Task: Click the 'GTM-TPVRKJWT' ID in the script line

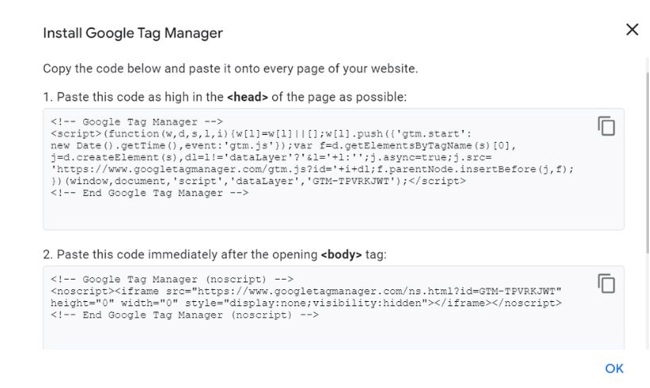Action: pos(351,181)
